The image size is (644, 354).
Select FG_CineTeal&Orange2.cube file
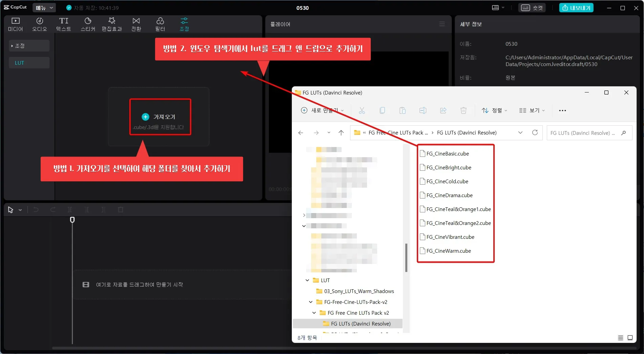pos(455,223)
